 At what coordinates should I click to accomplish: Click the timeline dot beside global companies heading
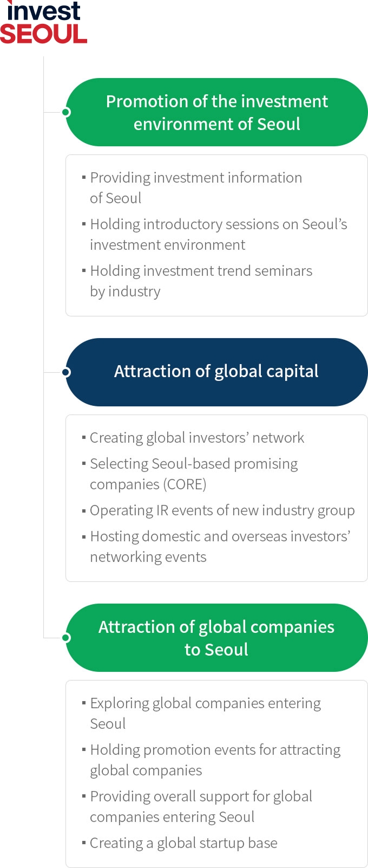(x=66, y=638)
